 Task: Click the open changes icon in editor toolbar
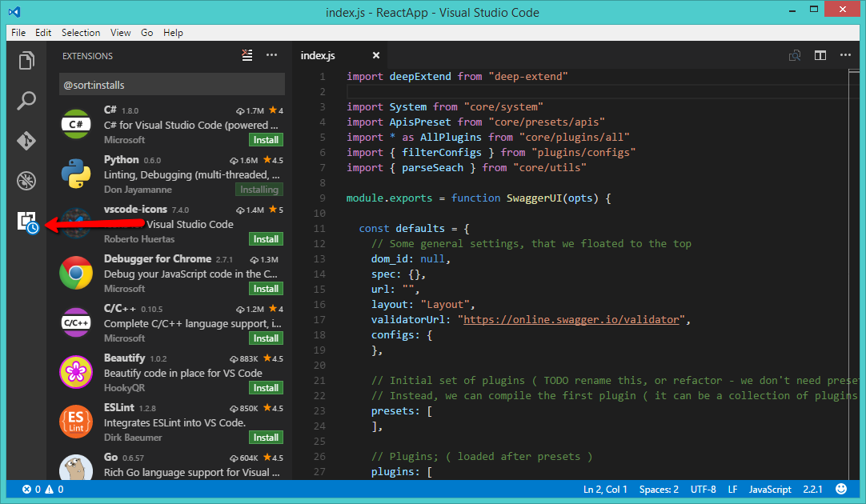coord(795,55)
